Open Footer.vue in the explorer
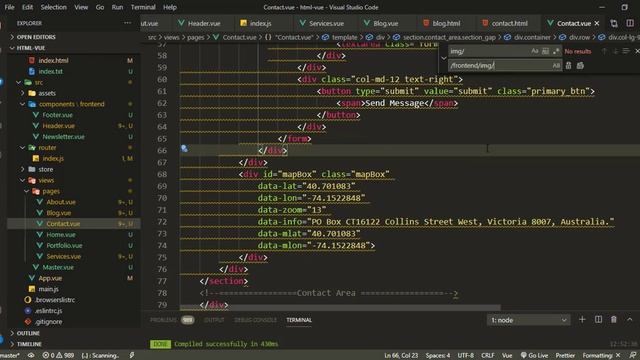Image resolution: width=640 pixels, height=360 pixels. pos(58,115)
